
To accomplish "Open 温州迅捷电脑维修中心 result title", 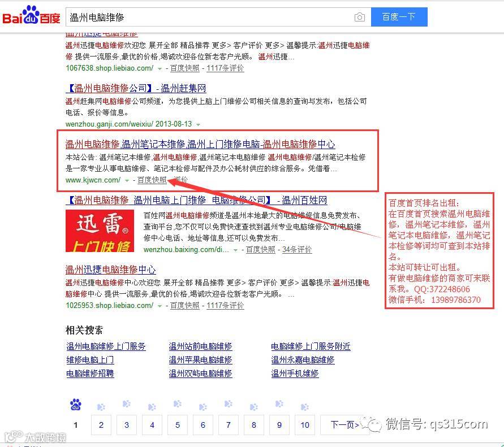I will coord(110,270).
